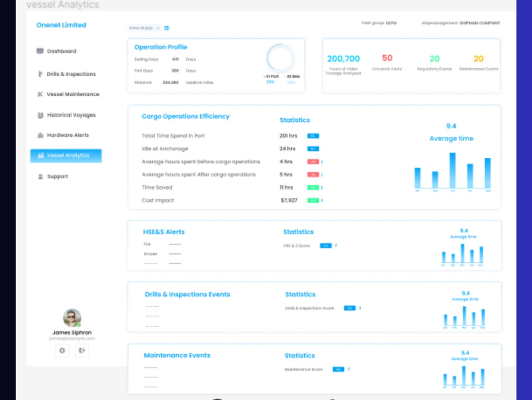
Task: Click the Maintenance Events bar chart
Action: [464, 377]
